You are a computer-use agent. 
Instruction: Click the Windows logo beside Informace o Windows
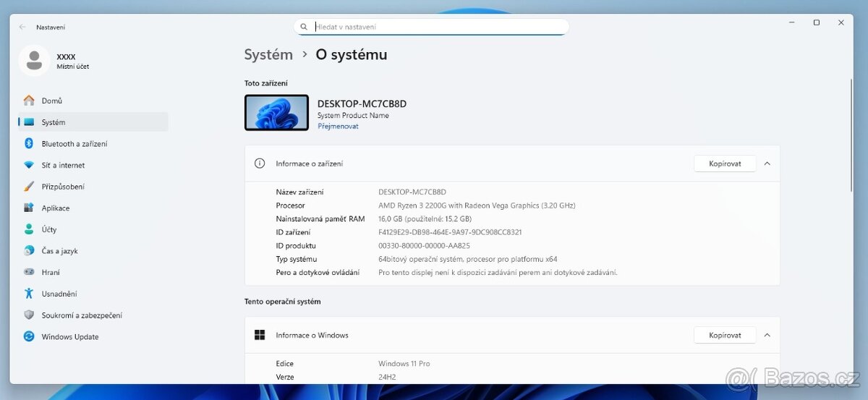pyautogui.click(x=260, y=335)
